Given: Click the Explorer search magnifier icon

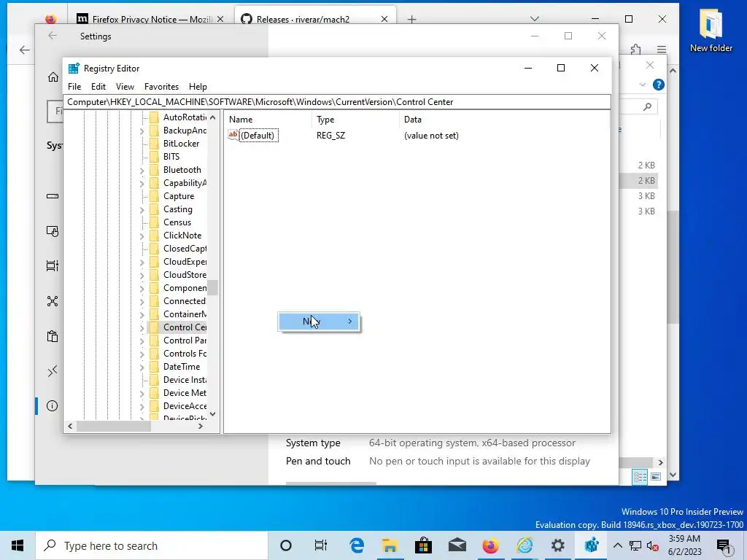Looking at the screenshot, I should pos(647,106).
